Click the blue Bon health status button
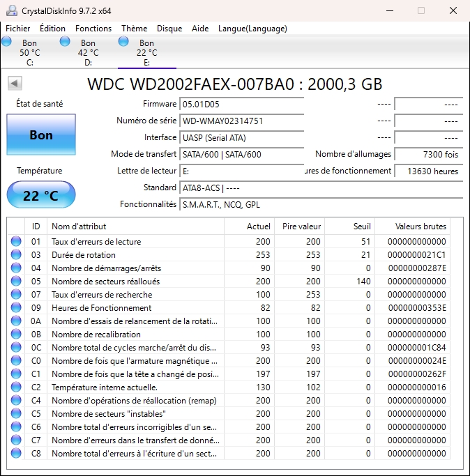Viewport: 470px width, 476px height. pos(41,135)
